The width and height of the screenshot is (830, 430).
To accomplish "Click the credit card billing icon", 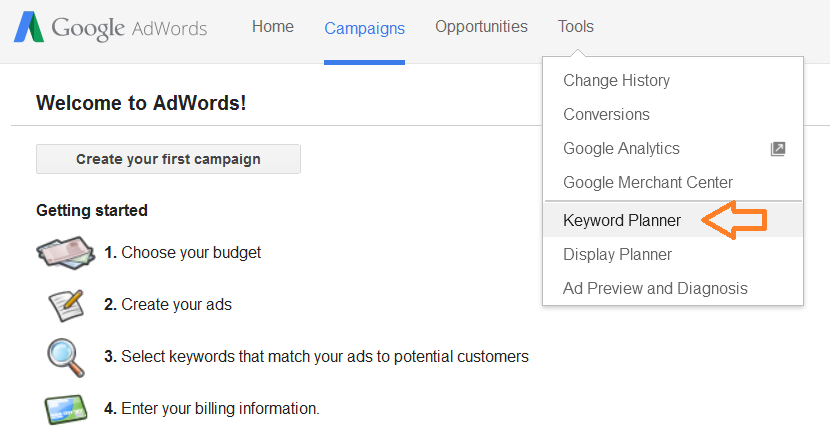I will tap(66, 409).
